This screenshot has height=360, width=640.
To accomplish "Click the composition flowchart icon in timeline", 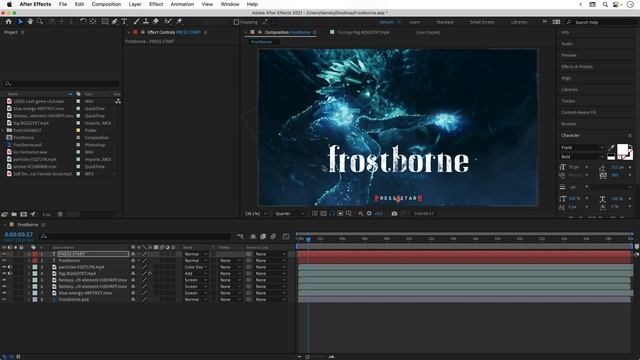I will click(240, 236).
